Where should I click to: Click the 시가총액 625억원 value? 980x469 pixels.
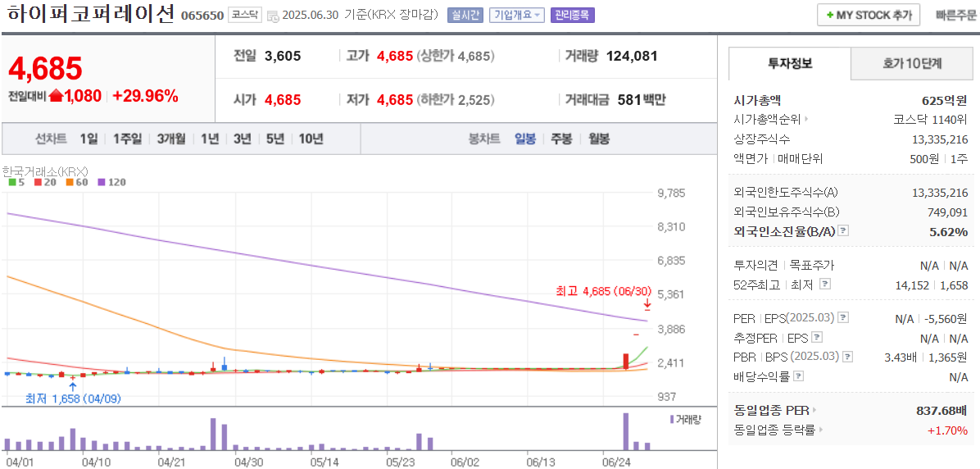[945, 100]
